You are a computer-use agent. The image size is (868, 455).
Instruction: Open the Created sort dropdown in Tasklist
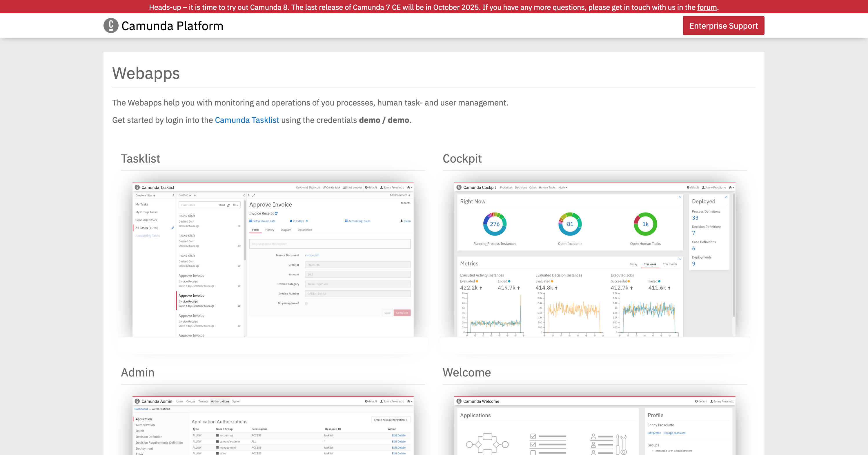[185, 195]
